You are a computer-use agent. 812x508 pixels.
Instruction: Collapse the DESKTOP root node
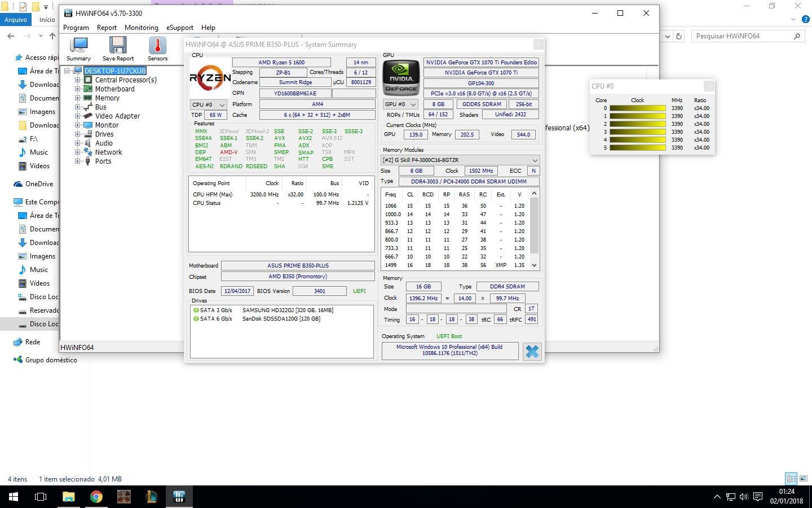(x=67, y=71)
